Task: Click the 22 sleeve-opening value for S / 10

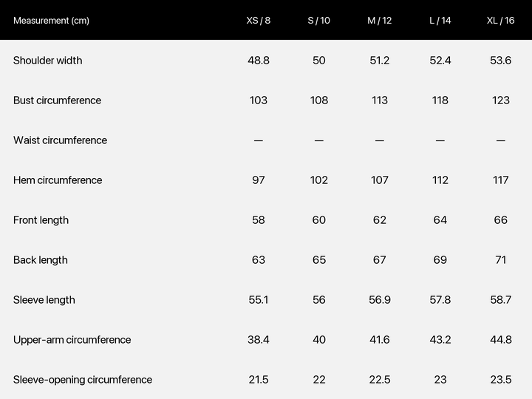Action: click(319, 380)
